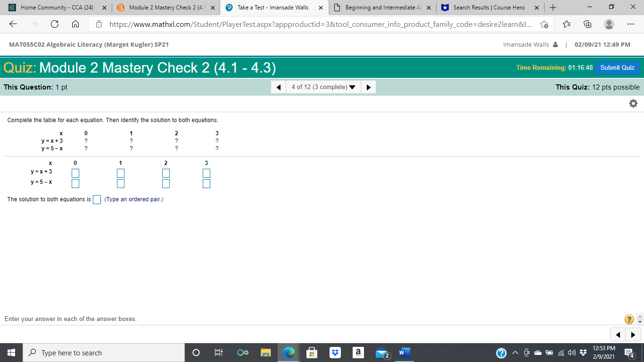644x362 pixels.
Task: Click the question help icon near the scrollbar
Action: click(628, 319)
